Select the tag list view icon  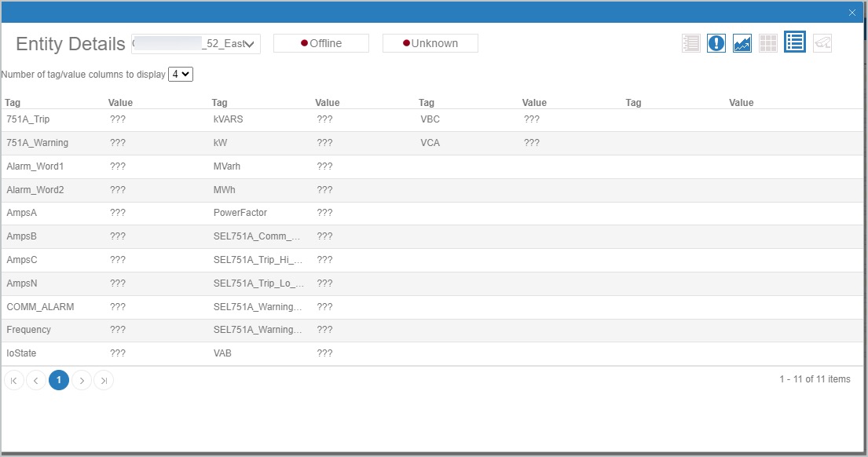[794, 42]
